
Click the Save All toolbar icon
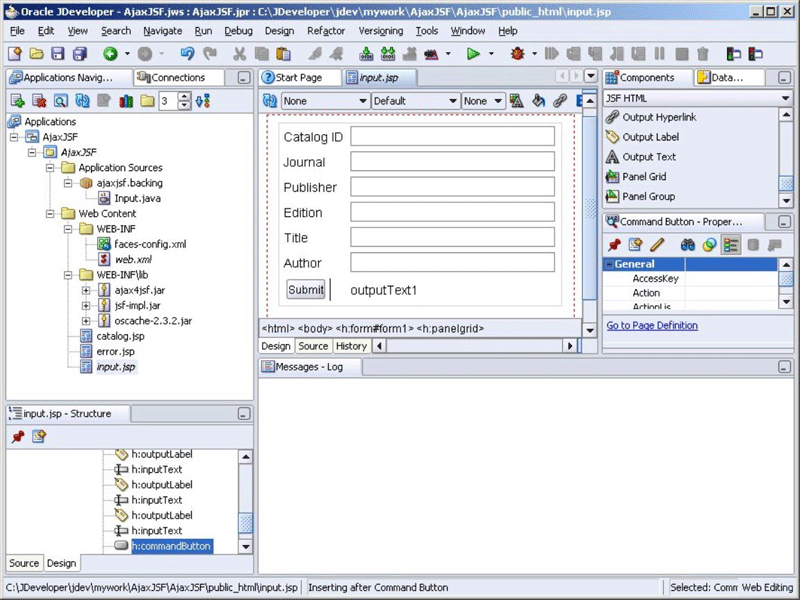(x=80, y=53)
